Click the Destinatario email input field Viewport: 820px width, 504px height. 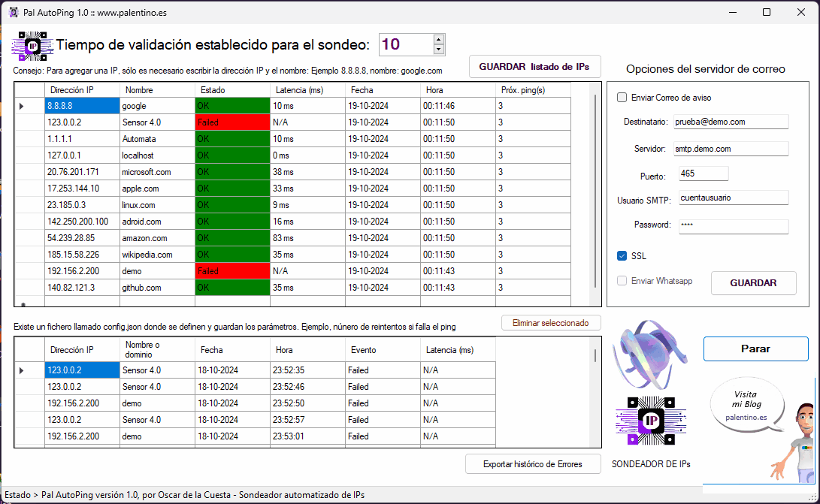[731, 122]
